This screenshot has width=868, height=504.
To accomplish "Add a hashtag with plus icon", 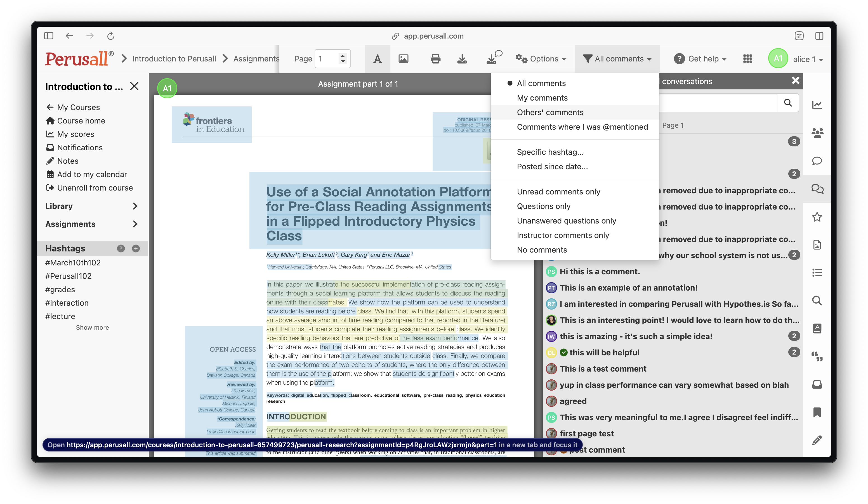I will click(x=136, y=248).
